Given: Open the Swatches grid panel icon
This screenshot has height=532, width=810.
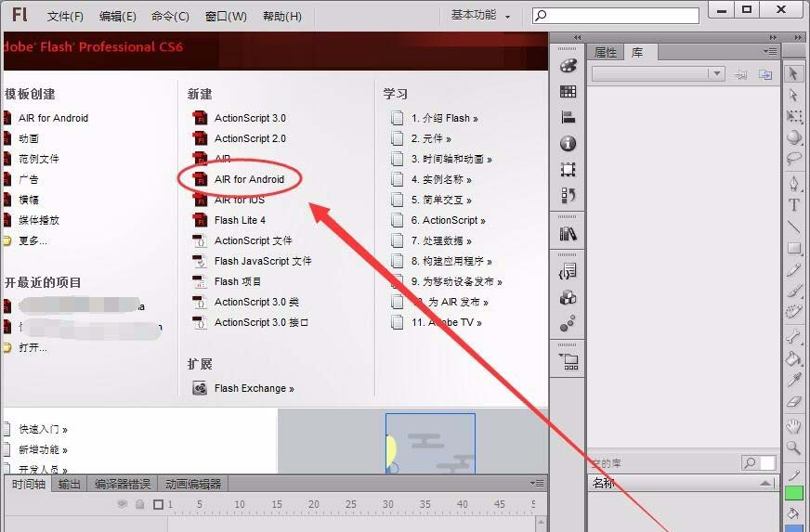Looking at the screenshot, I should pos(568,92).
